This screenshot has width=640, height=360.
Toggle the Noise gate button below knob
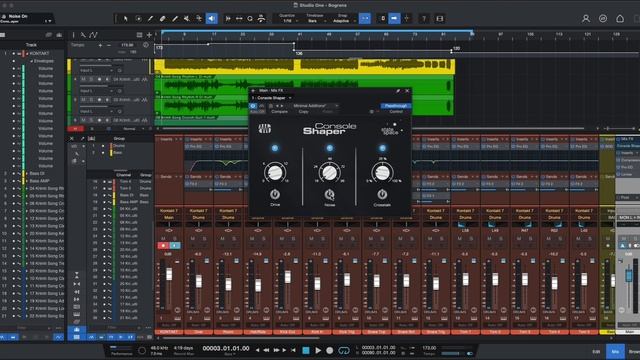[x=329, y=195]
